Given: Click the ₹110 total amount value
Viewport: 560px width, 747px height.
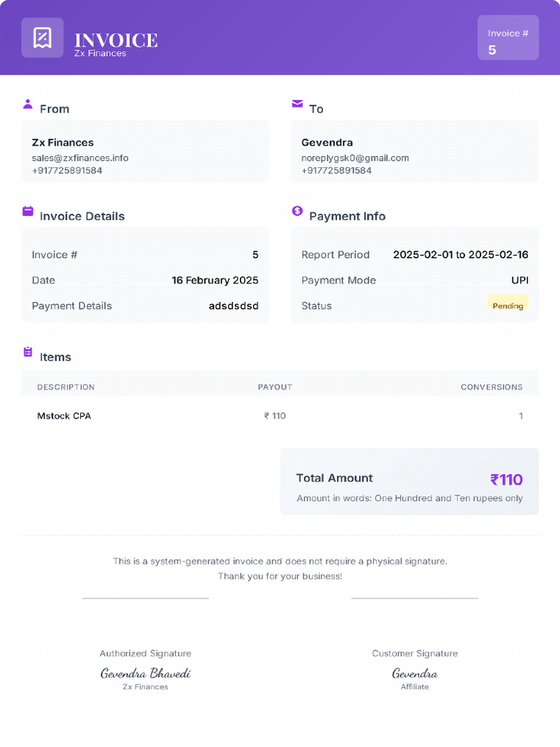Looking at the screenshot, I should tap(506, 479).
